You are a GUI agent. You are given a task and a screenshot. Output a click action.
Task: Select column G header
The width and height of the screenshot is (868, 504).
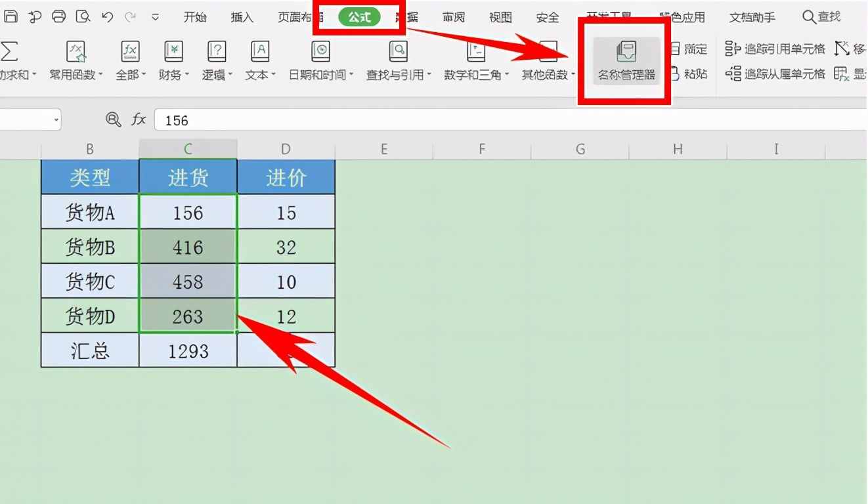point(580,150)
